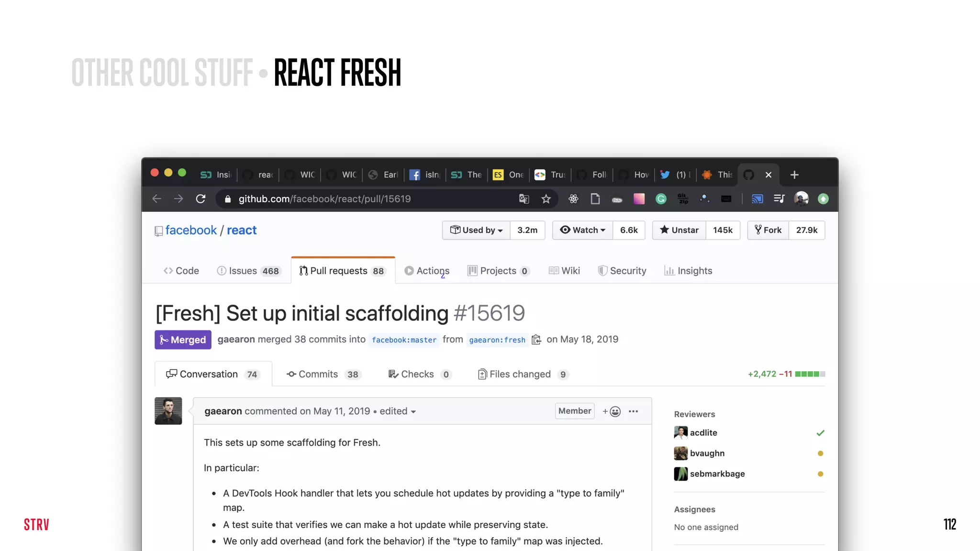
Task: Switch to the Twitter browser tab
Action: tap(675, 175)
